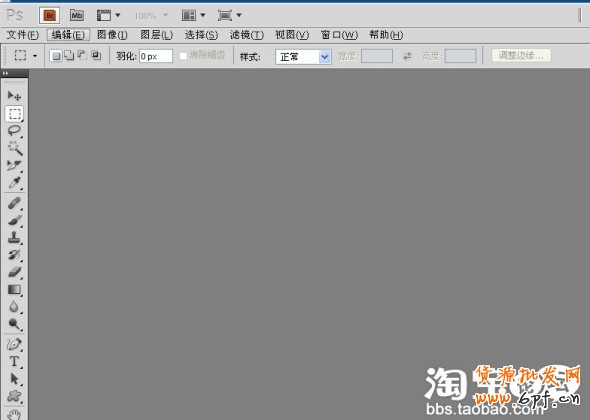Select the Eyedropper tool
Viewport: 590px width, 420px height.
[x=14, y=183]
